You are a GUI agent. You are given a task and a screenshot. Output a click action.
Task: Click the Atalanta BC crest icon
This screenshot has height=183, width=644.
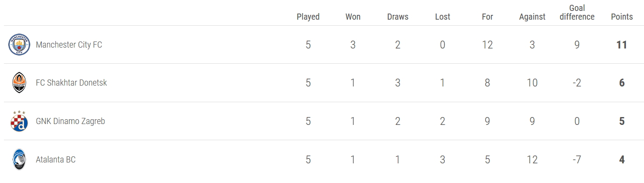19,159
